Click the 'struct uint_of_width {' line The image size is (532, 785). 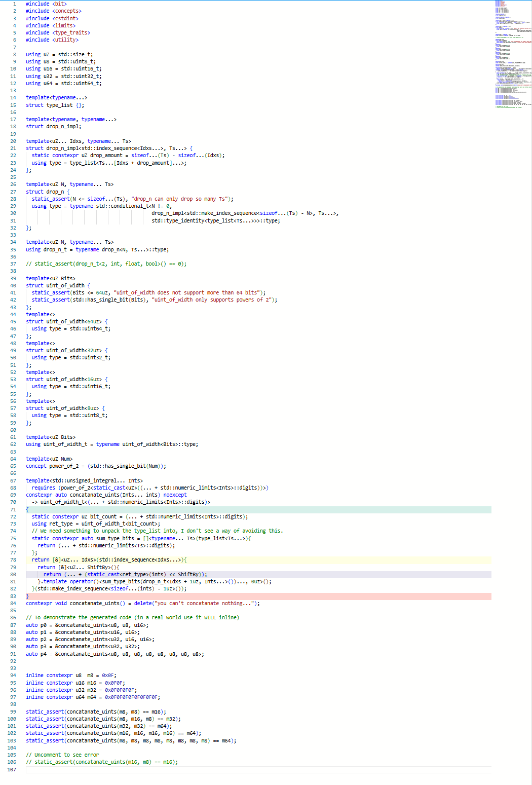58,286
